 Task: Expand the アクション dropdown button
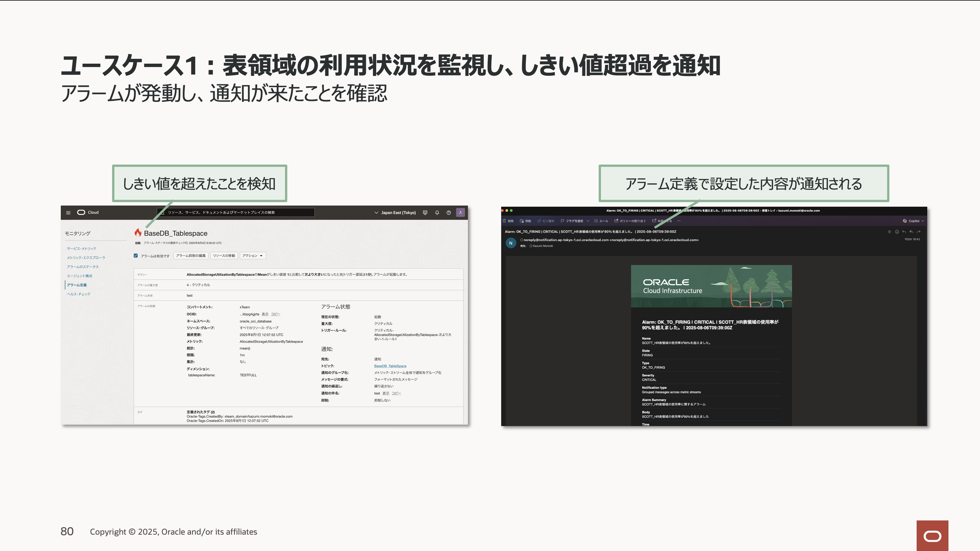pyautogui.click(x=253, y=255)
